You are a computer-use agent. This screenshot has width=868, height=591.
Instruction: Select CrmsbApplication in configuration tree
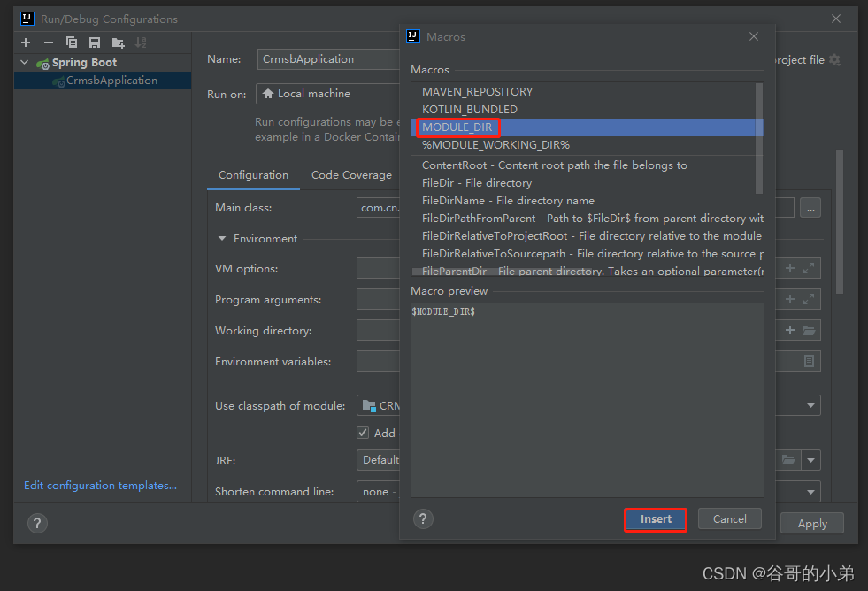tap(103, 81)
